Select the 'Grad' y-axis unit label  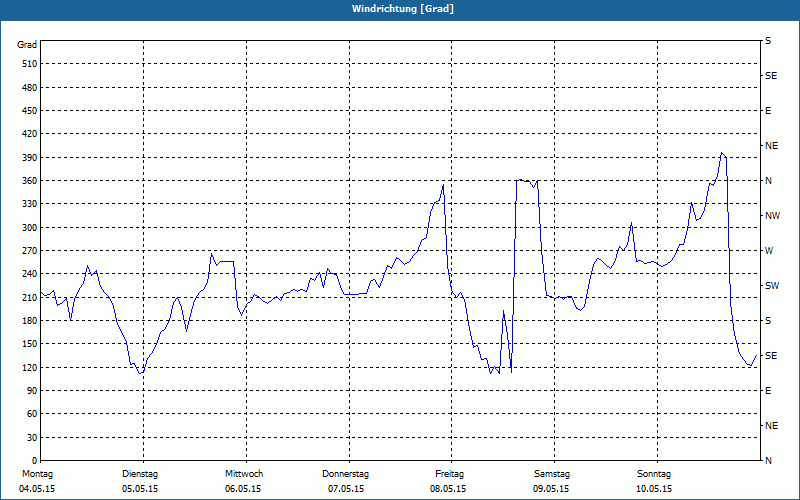(27, 45)
